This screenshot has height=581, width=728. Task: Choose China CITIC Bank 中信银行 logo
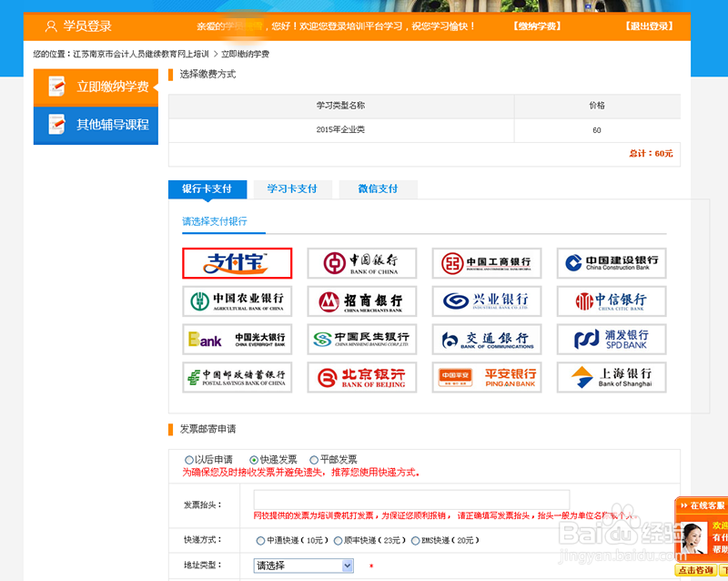pyautogui.click(x=612, y=301)
